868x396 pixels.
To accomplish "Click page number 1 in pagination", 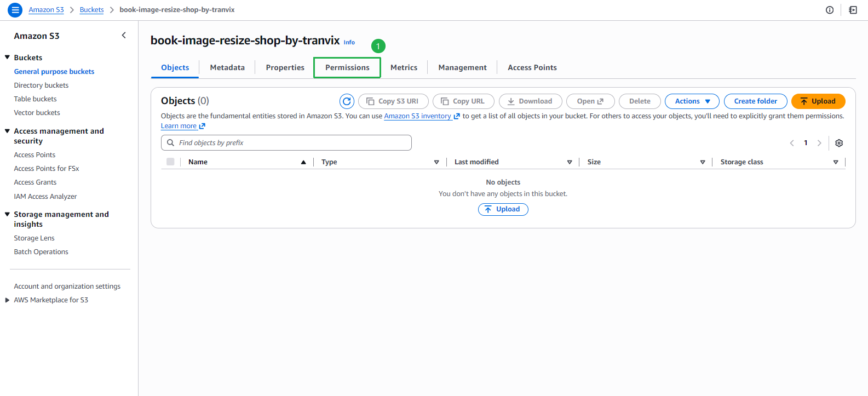I will (806, 143).
